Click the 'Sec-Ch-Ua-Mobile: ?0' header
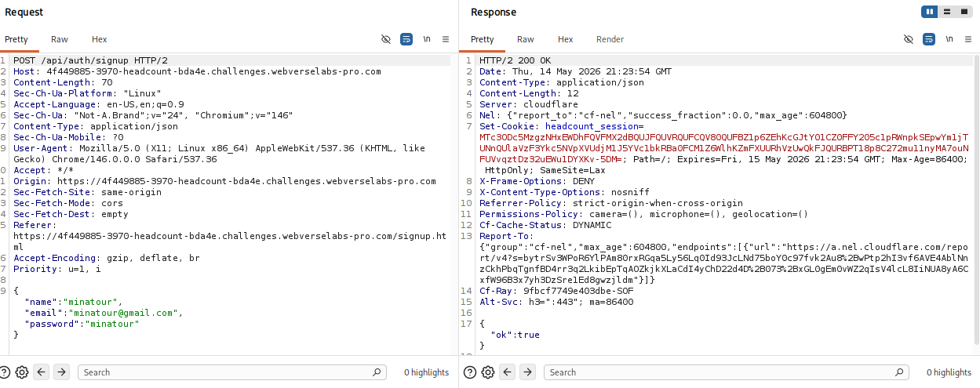Image resolution: width=980 pixels, height=388 pixels. 68,137
